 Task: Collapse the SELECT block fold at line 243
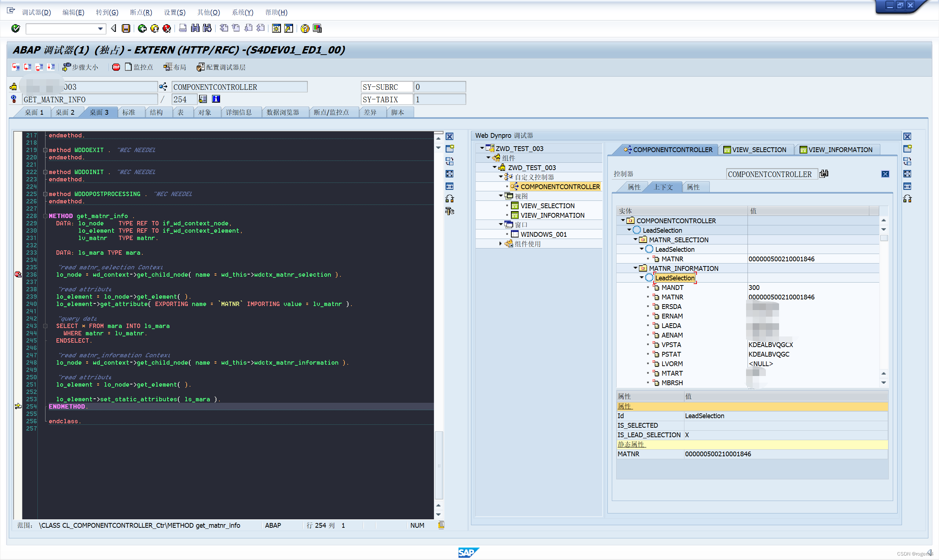(45, 326)
